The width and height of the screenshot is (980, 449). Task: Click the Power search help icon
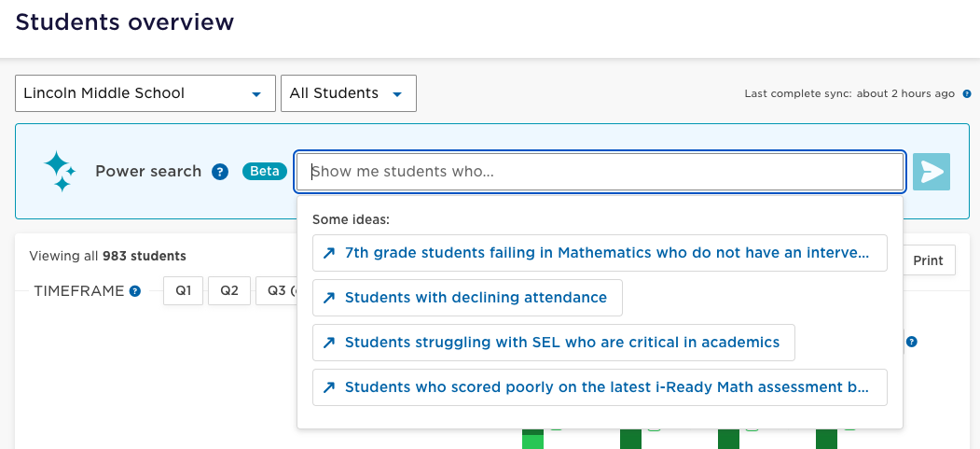click(x=220, y=172)
